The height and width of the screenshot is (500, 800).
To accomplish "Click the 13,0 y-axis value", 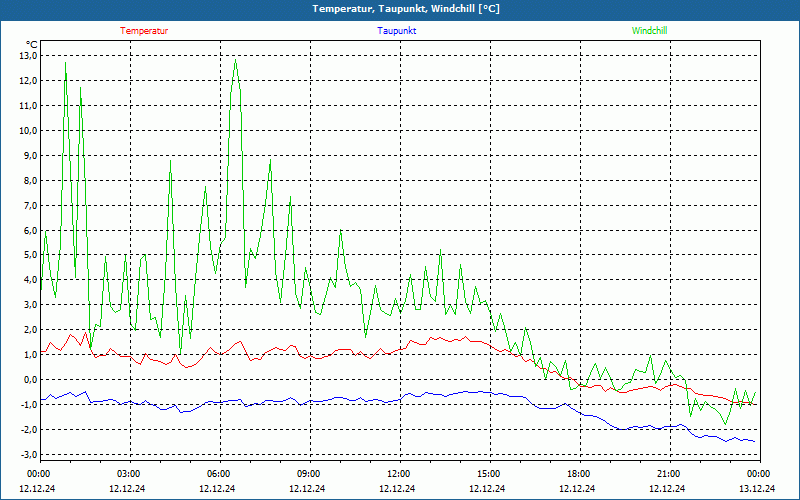I will (x=28, y=55).
